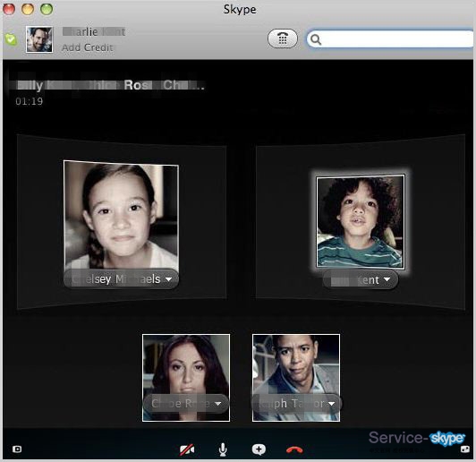Click the green online status icon
This screenshot has height=462, width=476.
point(11,39)
